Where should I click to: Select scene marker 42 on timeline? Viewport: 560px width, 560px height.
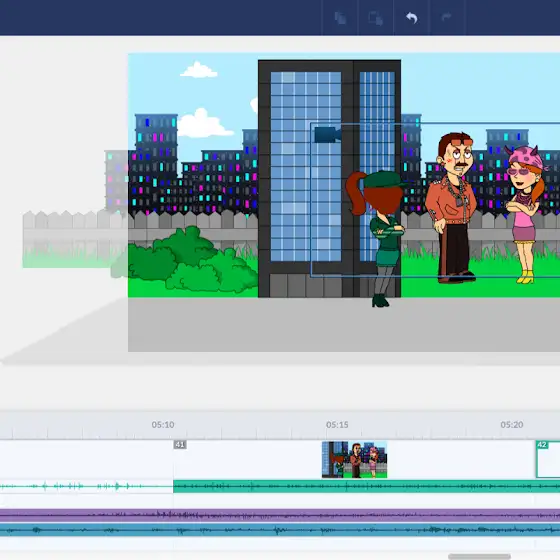pyautogui.click(x=542, y=445)
